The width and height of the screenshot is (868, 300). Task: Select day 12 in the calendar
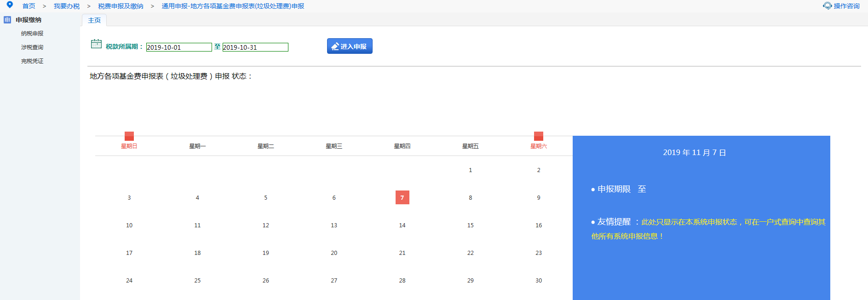point(266,225)
